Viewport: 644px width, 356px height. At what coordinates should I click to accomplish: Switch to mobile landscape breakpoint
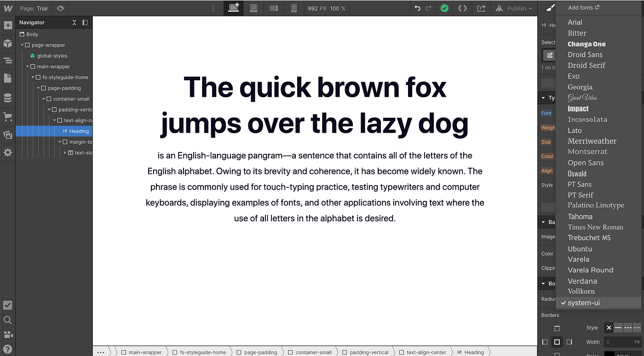[x=274, y=8]
